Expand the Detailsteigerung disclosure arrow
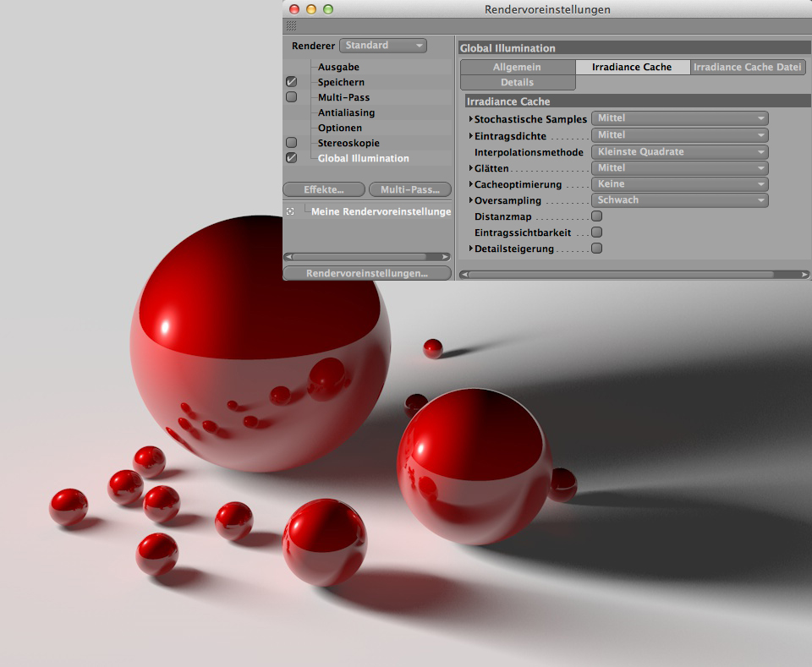This screenshot has height=667, width=812. [x=470, y=249]
